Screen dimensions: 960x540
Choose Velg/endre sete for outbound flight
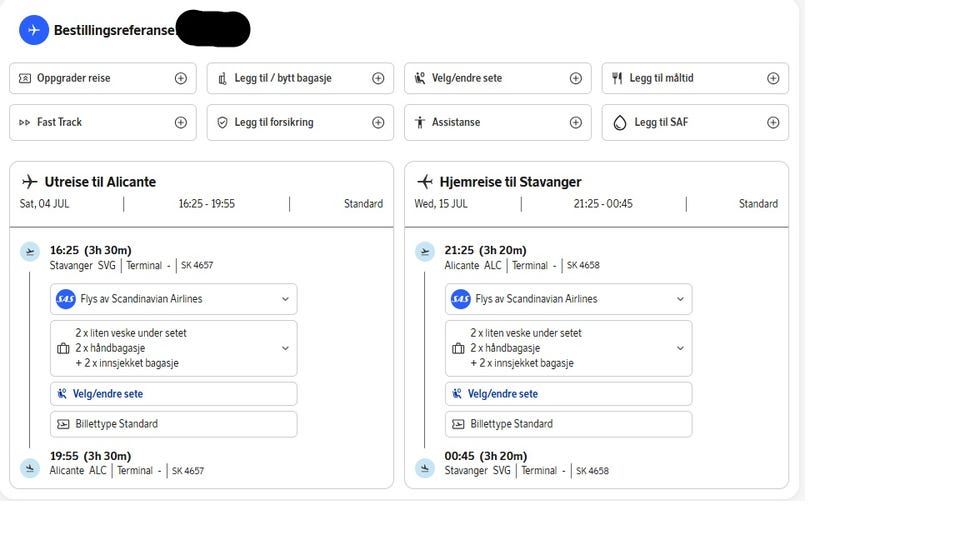click(174, 394)
